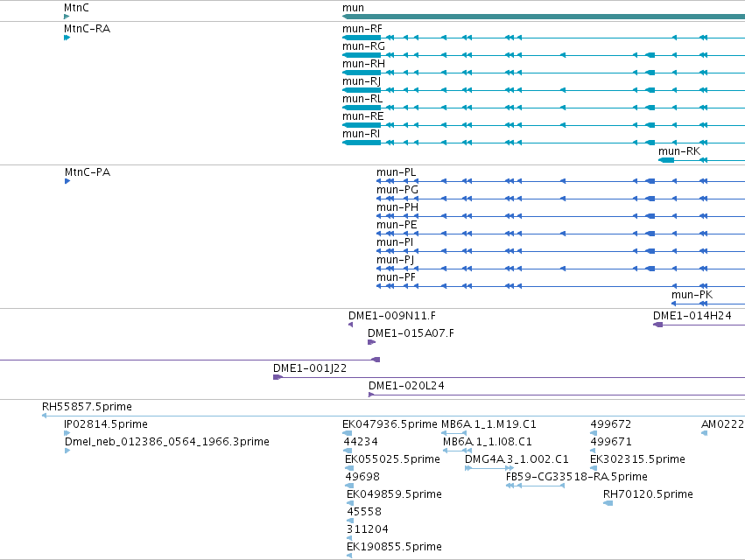The width and height of the screenshot is (745, 560).
Task: Select the MtnC-RA transcript label
Action: pyautogui.click(x=87, y=29)
